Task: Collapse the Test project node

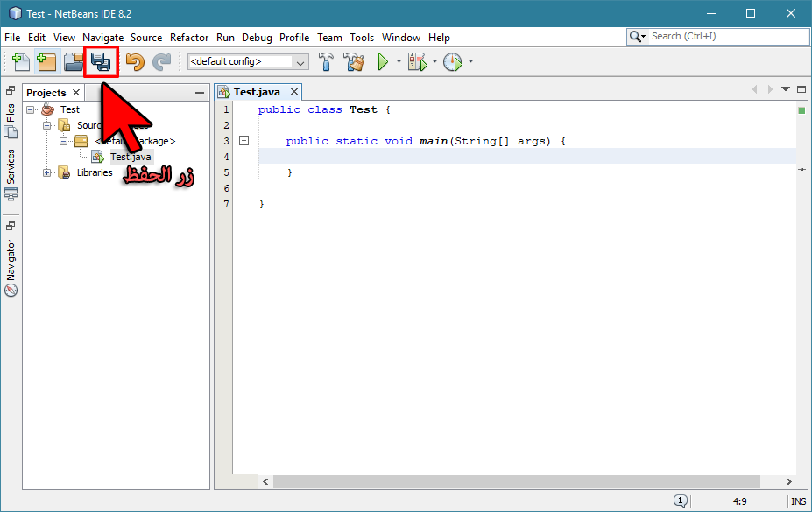Action: (31, 109)
